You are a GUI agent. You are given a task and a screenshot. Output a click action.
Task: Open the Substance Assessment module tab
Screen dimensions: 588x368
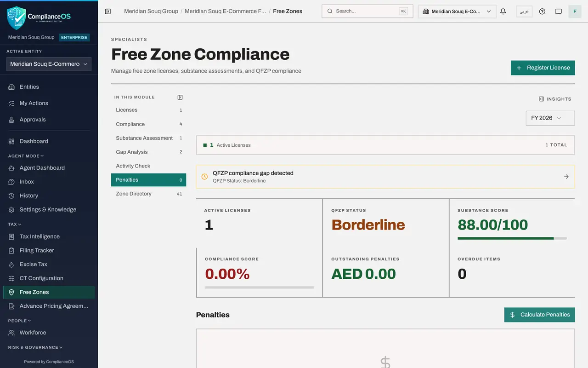148,138
